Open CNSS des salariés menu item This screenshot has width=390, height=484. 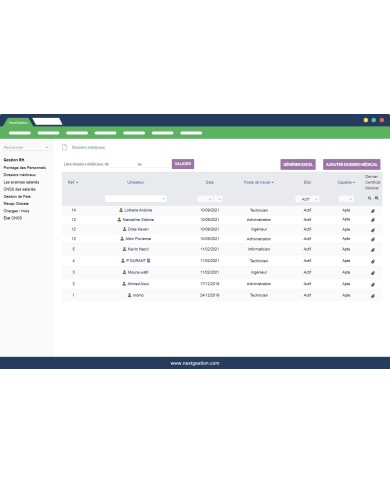pos(19,189)
